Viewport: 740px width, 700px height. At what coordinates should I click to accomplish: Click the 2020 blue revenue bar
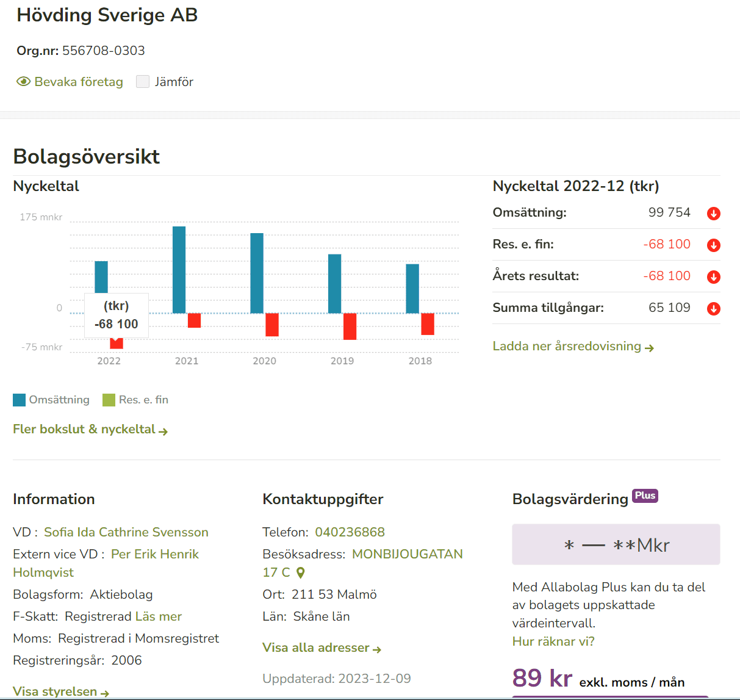click(257, 273)
